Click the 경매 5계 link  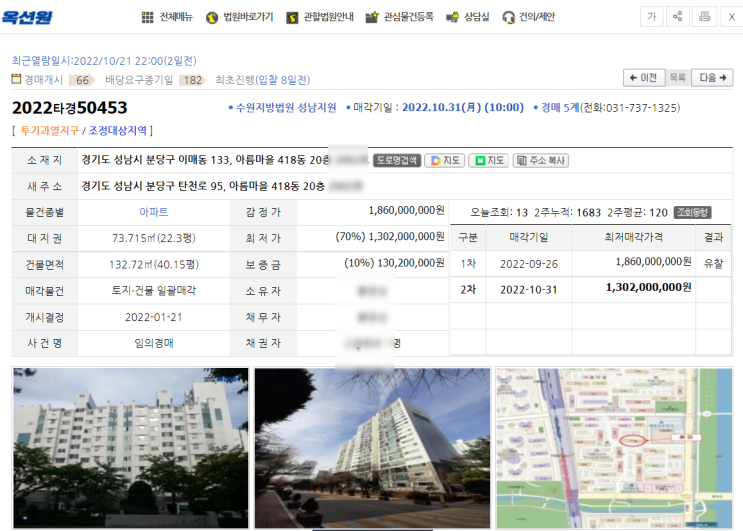pyautogui.click(x=561, y=108)
